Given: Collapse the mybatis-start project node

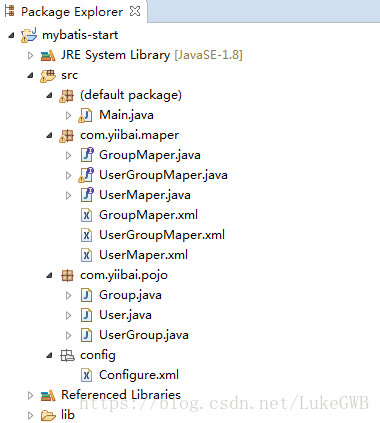Looking at the screenshot, I should 11,35.
